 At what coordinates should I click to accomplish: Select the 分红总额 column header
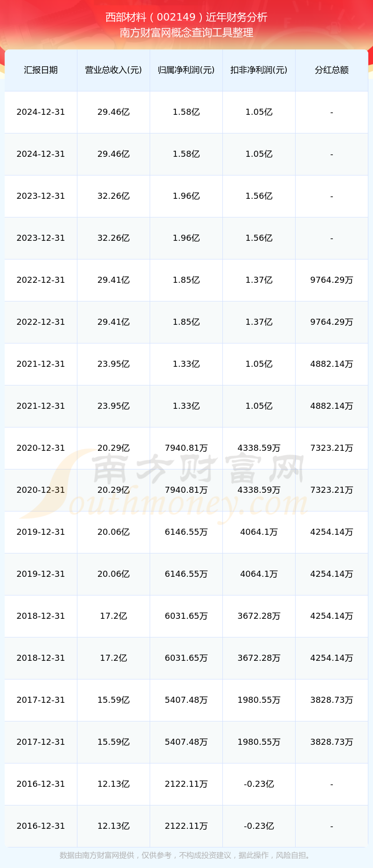(x=332, y=70)
